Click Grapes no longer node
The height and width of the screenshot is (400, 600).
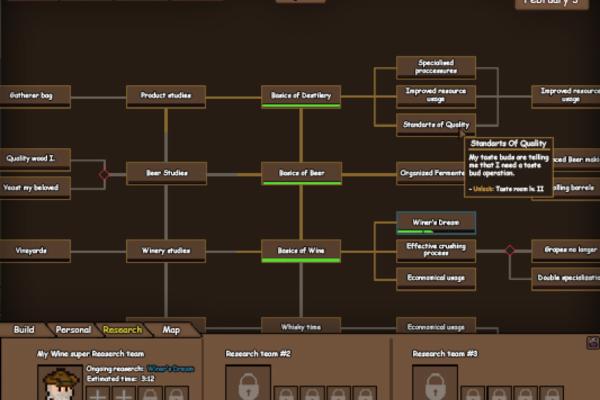(566, 250)
